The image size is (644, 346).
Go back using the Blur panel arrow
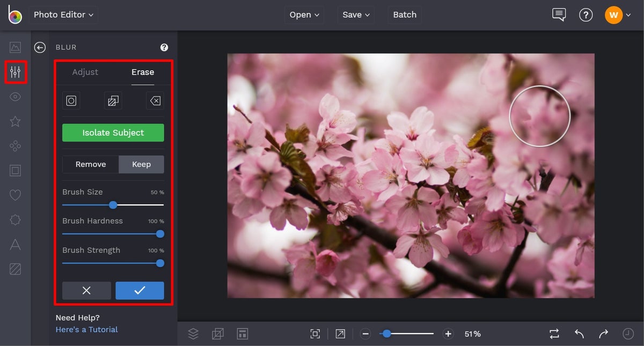click(x=40, y=47)
